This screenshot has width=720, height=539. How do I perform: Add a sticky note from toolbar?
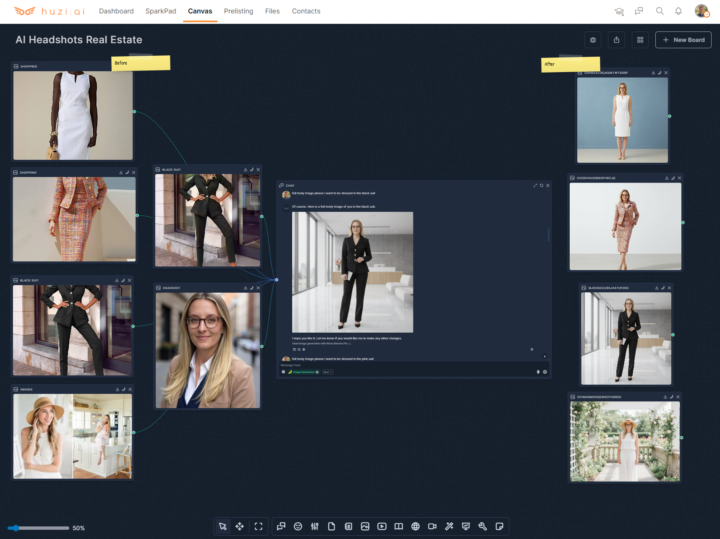point(500,526)
